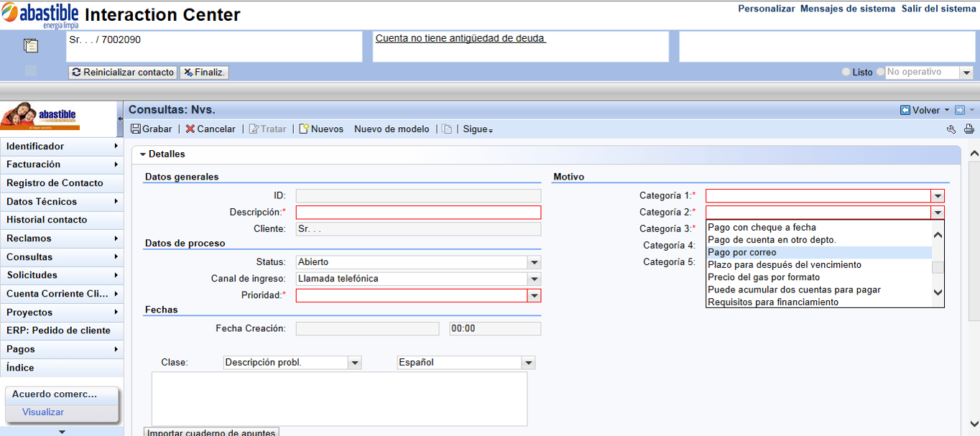980x436 pixels.
Task: Close the Categoría 2 dropdown arrow
Action: pos(938,212)
